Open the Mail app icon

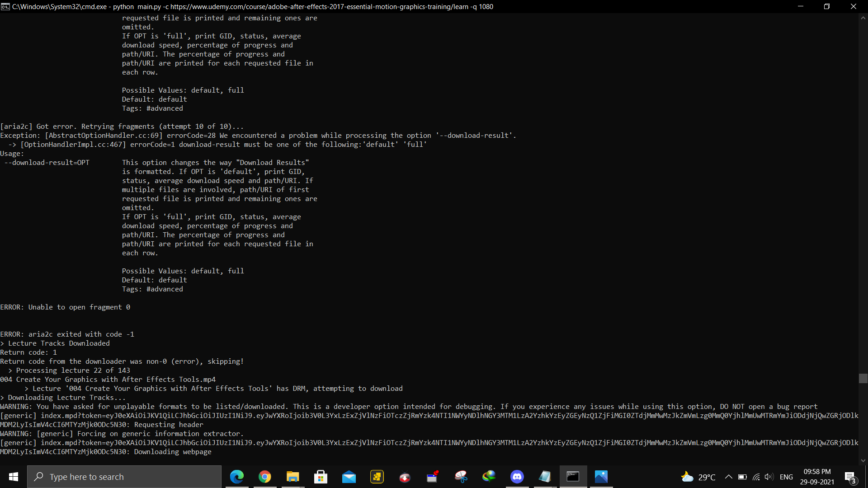point(349,477)
